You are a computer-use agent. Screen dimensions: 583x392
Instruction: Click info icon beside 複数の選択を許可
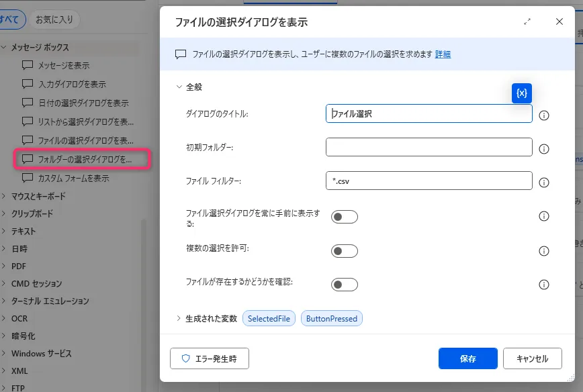544,251
